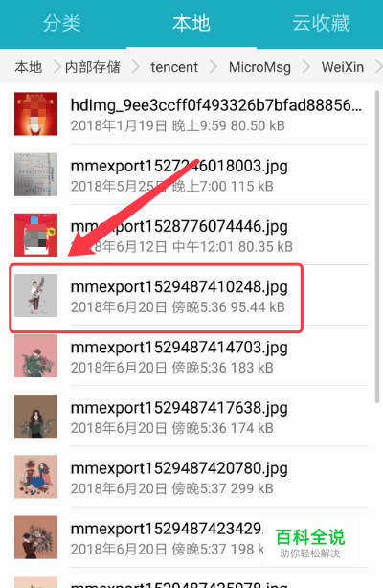Screen dimensions: 383x588
Task: Open thumbnail of hdImg_9ee3ccff file
Action: click(x=35, y=114)
